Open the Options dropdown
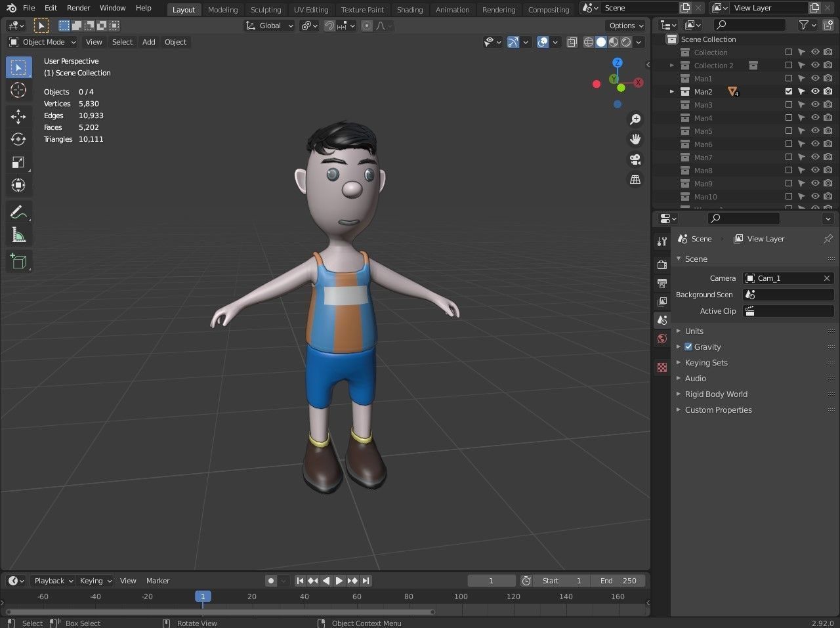840x628 pixels. click(x=626, y=26)
